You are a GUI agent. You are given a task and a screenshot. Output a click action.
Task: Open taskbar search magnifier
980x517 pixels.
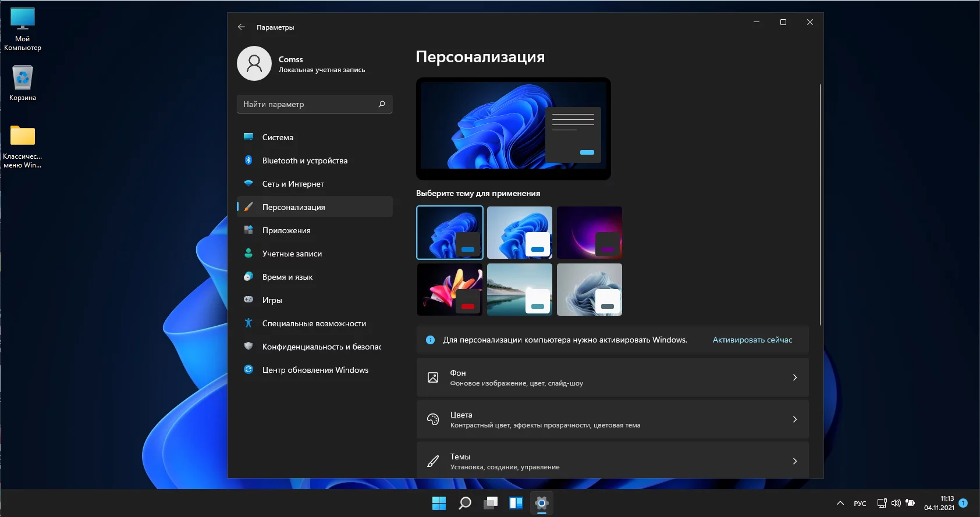464,503
